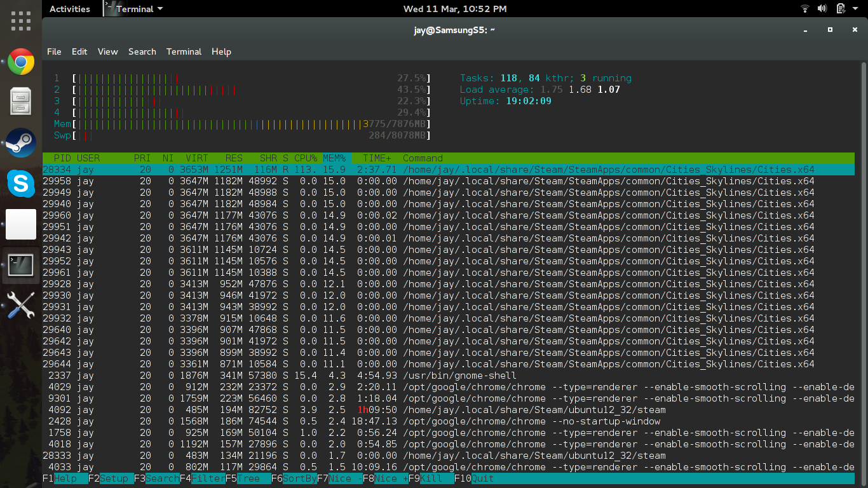Click the F1 Help function button
This screenshot has width=868, height=488.
point(65,478)
